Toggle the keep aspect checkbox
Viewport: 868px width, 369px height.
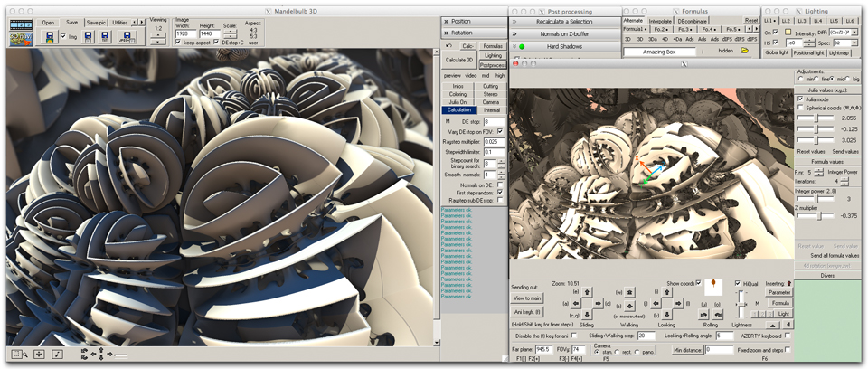click(178, 43)
